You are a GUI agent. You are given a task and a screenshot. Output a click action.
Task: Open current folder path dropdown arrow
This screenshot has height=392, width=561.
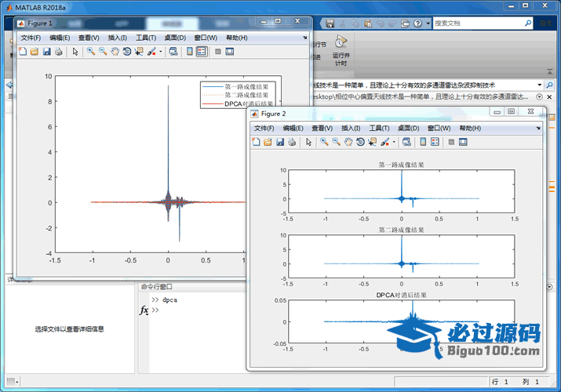539,84
